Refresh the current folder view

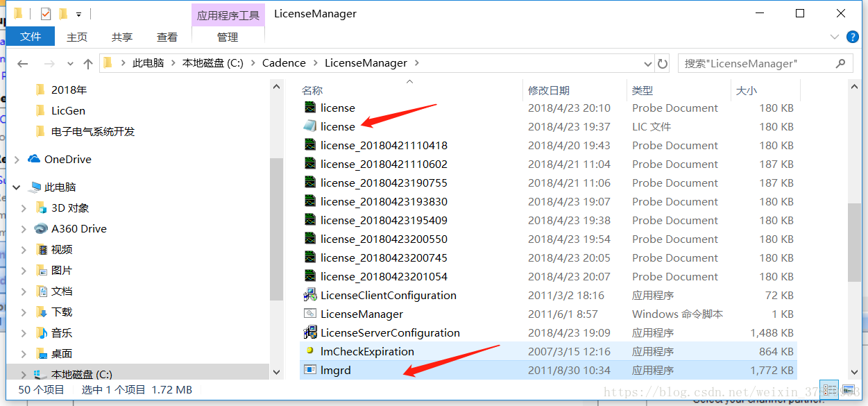click(663, 63)
